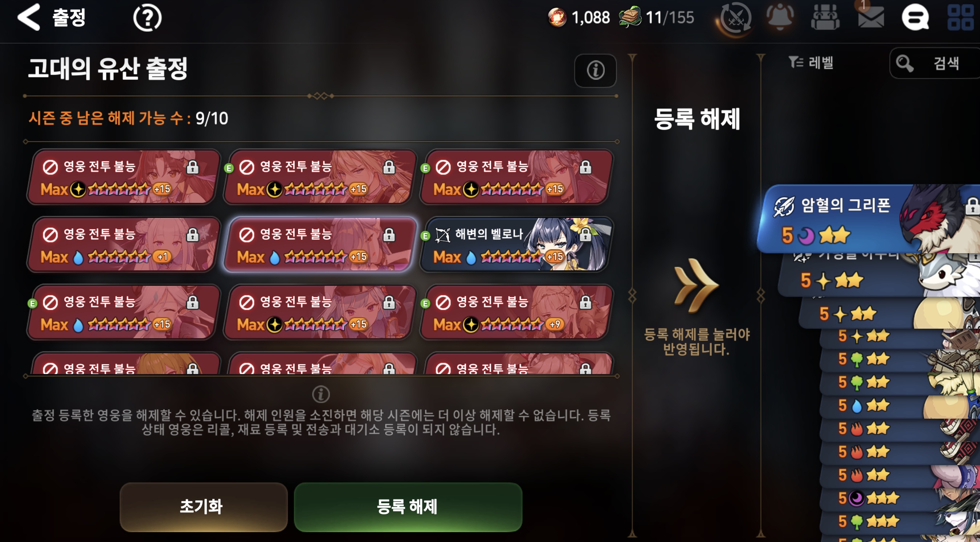Click the auto-battle crossed swords icon
The image size is (980, 542).
click(736, 18)
